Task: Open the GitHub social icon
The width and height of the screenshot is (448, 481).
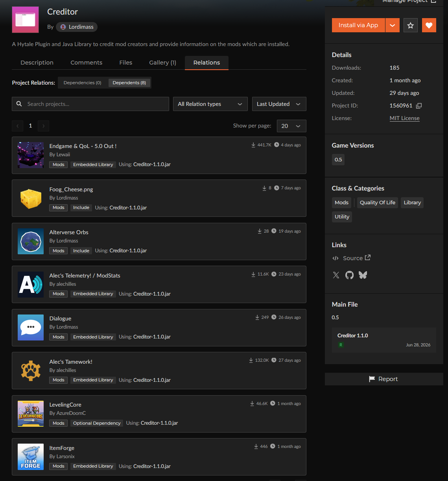Action: pos(349,275)
